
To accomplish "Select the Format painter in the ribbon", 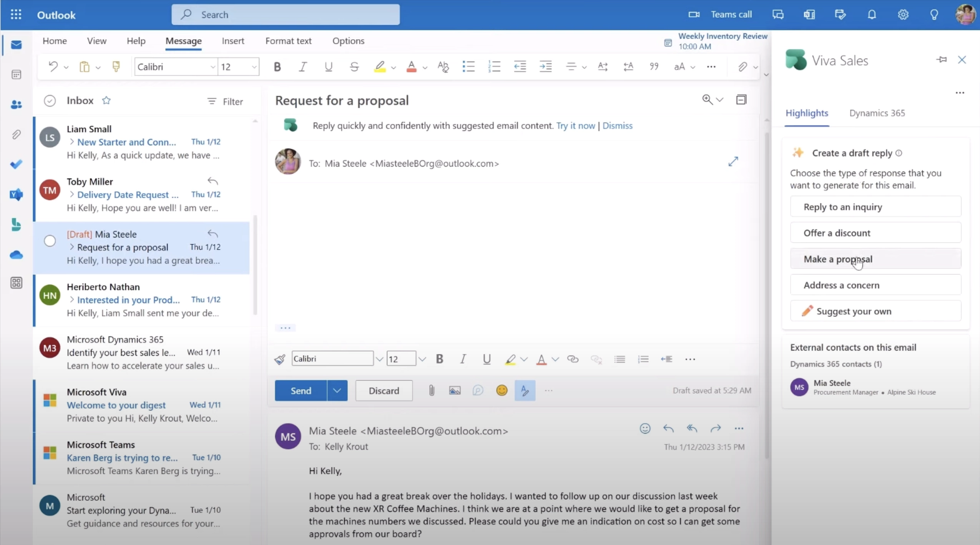I will click(116, 66).
